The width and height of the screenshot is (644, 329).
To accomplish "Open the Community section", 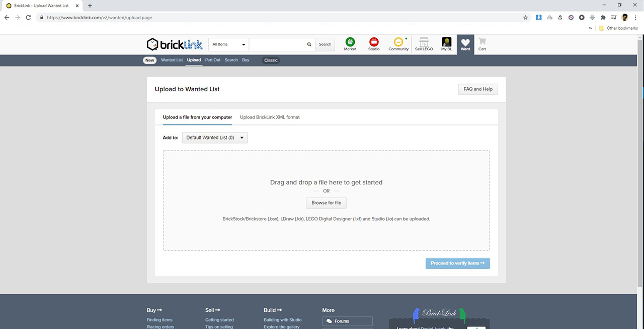I will pos(398,44).
